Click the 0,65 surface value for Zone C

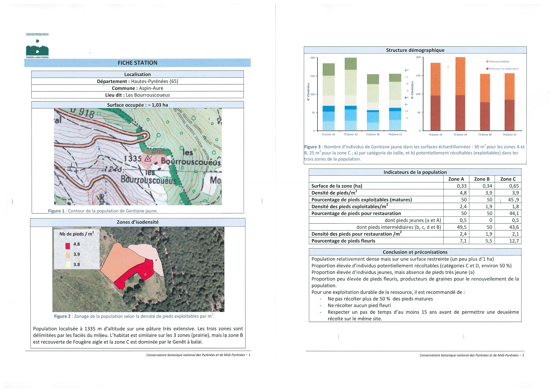pos(514,186)
